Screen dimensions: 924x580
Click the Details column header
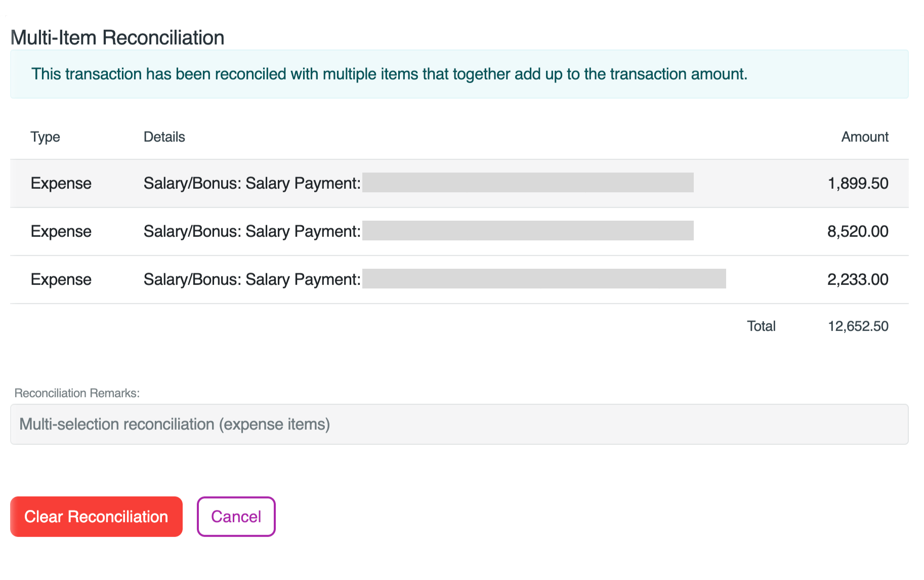click(164, 137)
